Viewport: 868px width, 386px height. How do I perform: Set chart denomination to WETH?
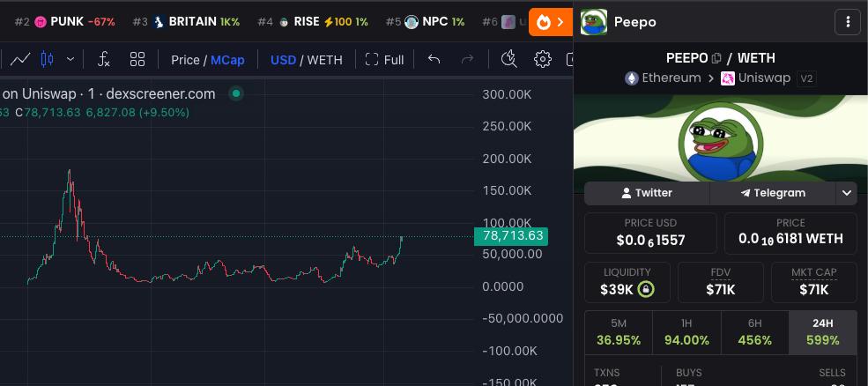(325, 60)
